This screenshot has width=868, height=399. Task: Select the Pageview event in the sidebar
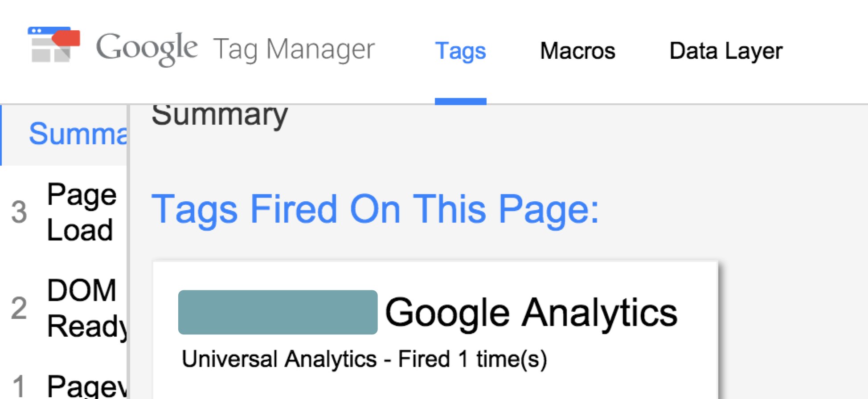coord(64,386)
